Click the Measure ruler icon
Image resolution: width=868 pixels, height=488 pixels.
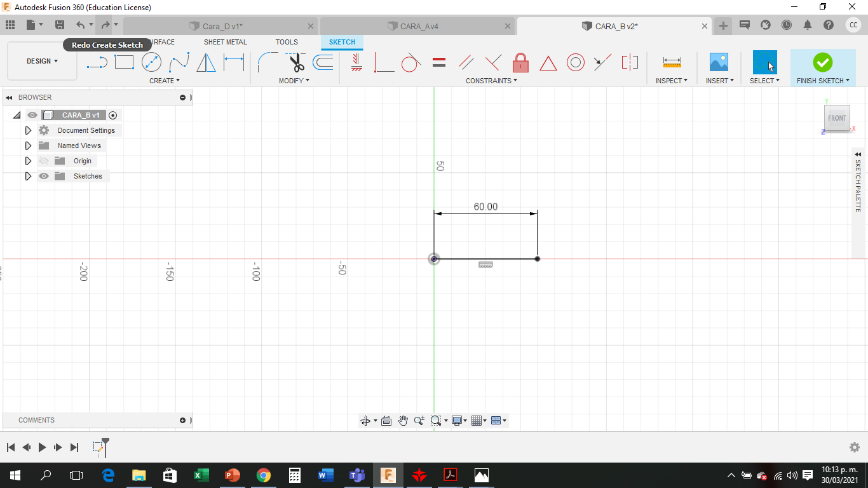672,62
